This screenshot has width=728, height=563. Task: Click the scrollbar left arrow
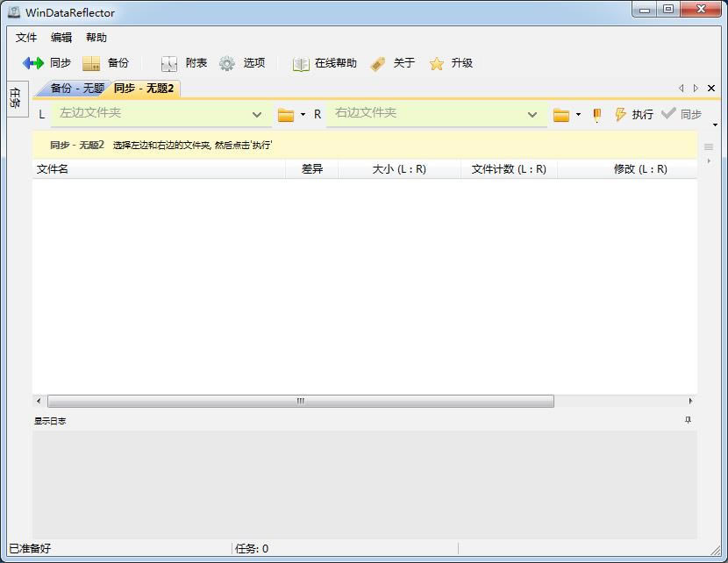point(39,401)
